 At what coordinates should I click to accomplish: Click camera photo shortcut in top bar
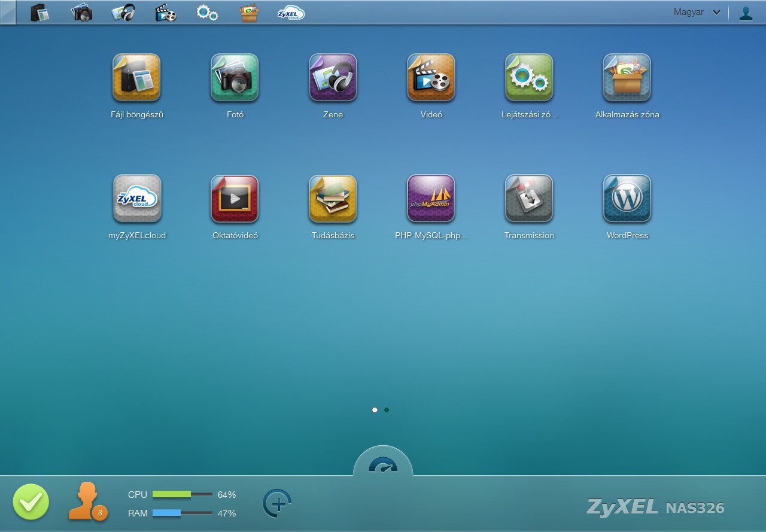[x=81, y=13]
